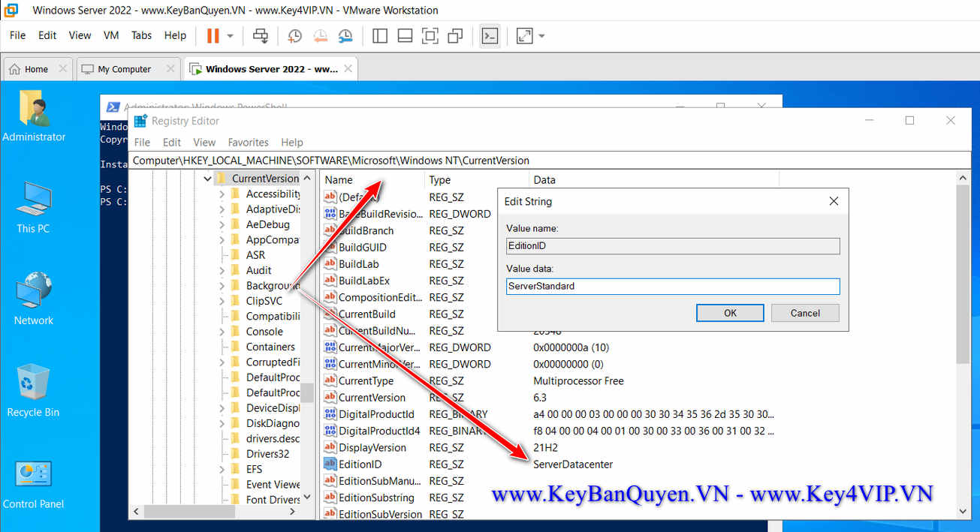The width and height of the screenshot is (980, 532).
Task: Select the This PC desktop icon
Action: pyautogui.click(x=34, y=208)
